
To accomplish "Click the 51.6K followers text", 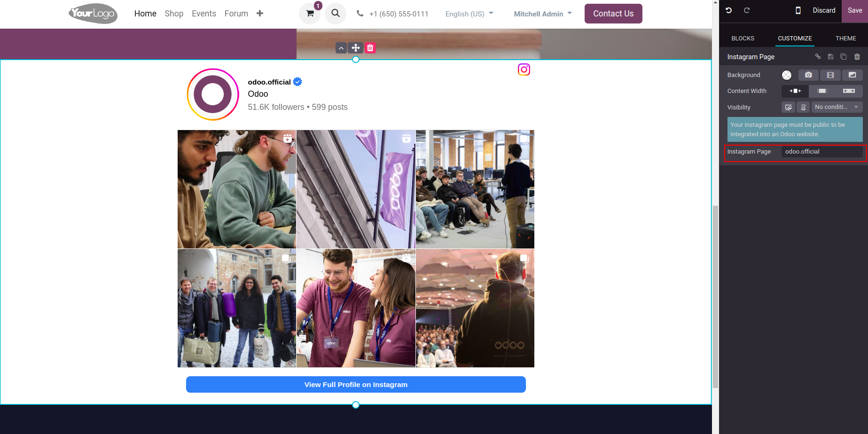I will pyautogui.click(x=276, y=107).
